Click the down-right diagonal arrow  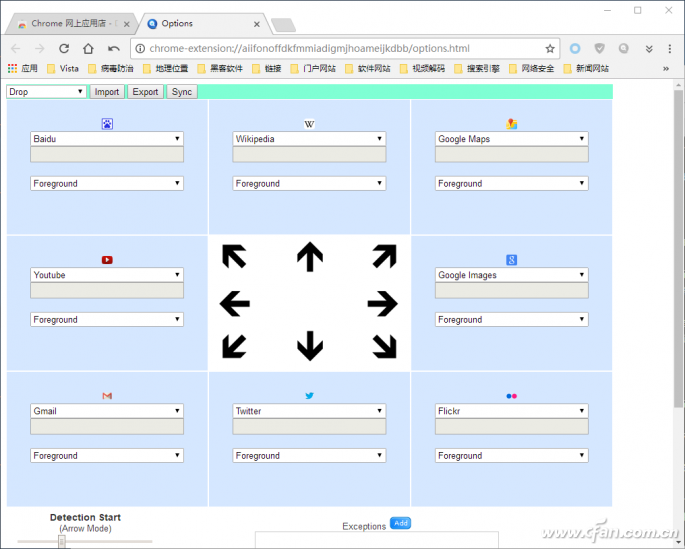384,346
